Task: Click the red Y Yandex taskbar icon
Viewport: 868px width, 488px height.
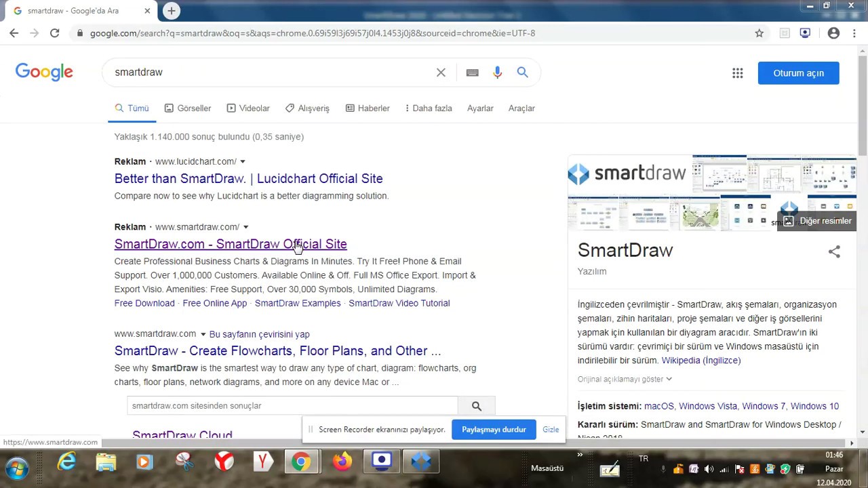Action: click(263, 462)
